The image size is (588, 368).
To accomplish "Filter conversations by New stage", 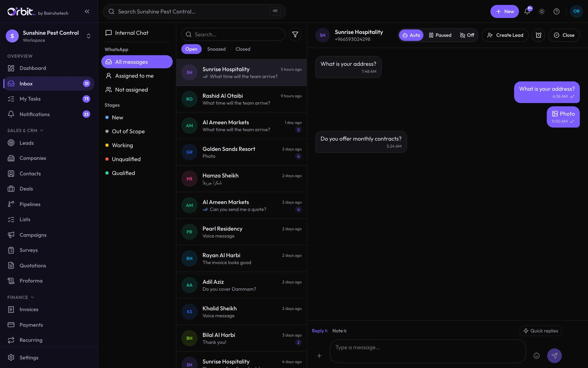I will pos(137,118).
